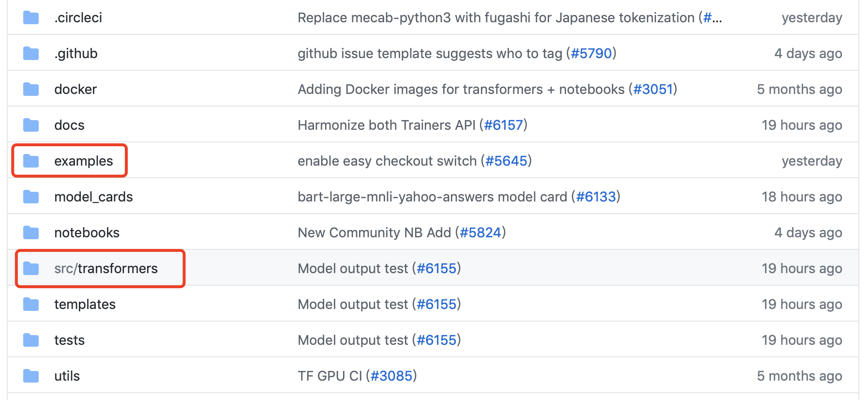Image resolution: width=868 pixels, height=400 pixels.
Task: Click the docs folder icon
Action: click(31, 125)
